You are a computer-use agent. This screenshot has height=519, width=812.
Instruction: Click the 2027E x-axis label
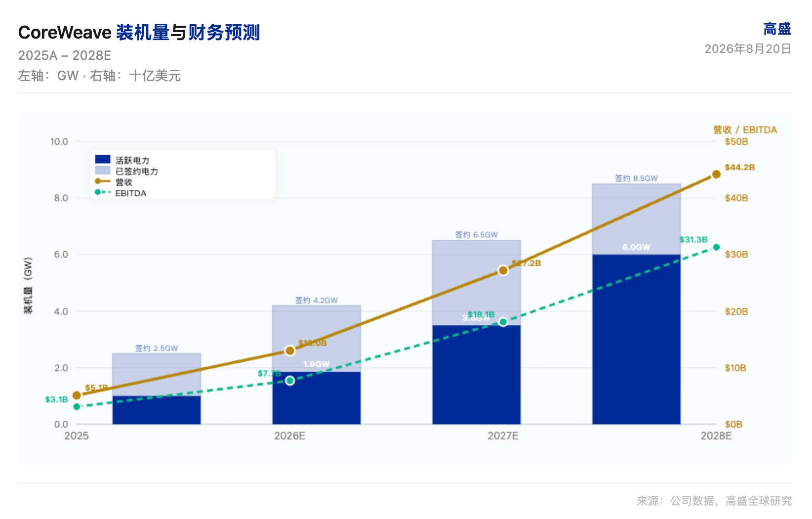pyautogui.click(x=503, y=435)
